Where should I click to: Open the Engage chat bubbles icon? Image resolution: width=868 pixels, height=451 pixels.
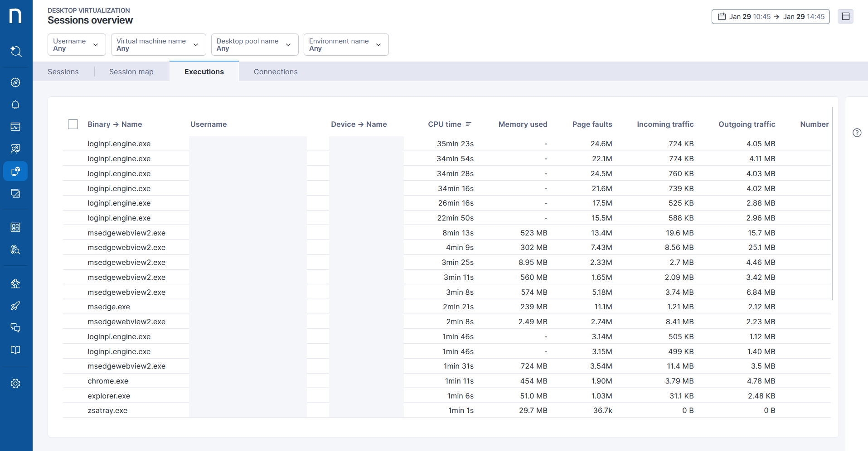coord(15,327)
